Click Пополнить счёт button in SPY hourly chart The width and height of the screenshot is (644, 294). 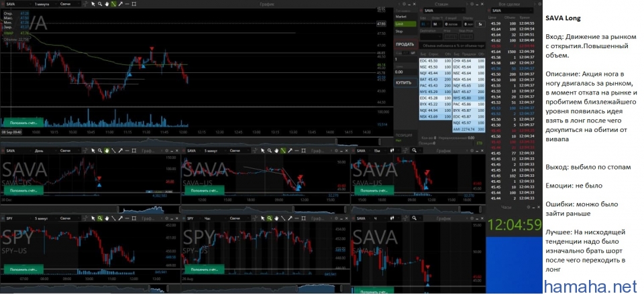[204, 269]
